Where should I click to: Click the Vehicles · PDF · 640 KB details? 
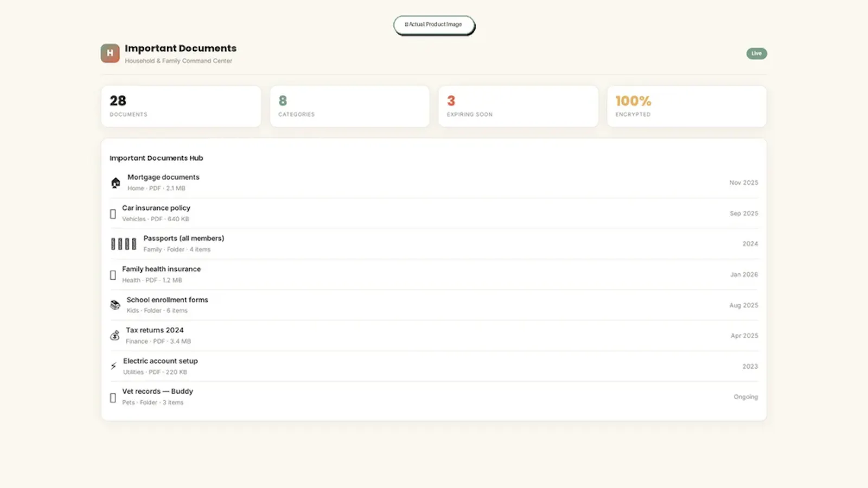click(156, 219)
